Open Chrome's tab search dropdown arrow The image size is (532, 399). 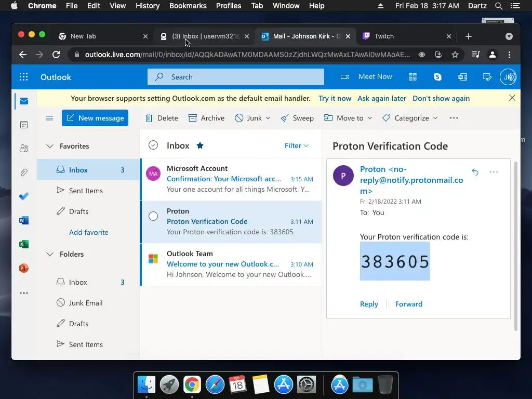click(x=509, y=36)
